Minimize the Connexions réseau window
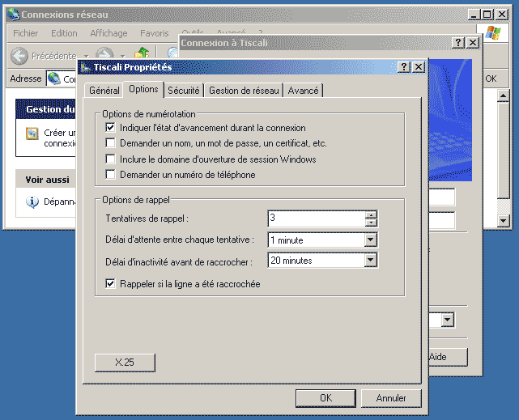This screenshot has height=420, width=519. tap(474, 15)
